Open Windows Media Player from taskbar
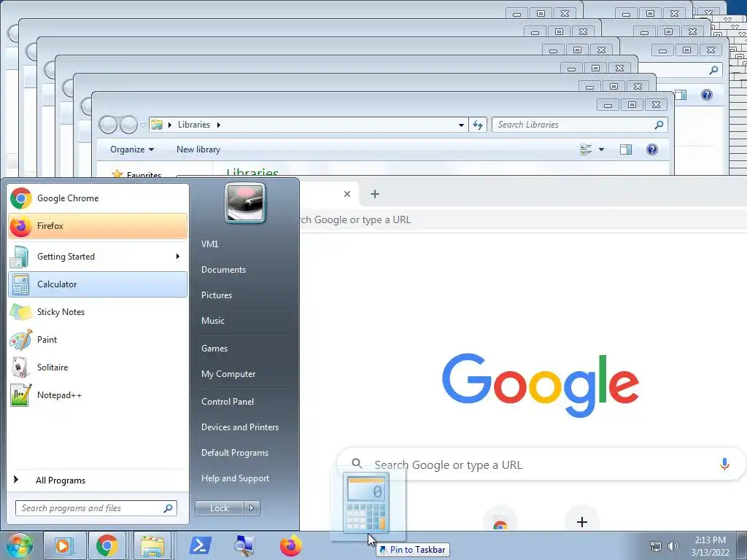This screenshot has height=560, width=747. coord(64,545)
